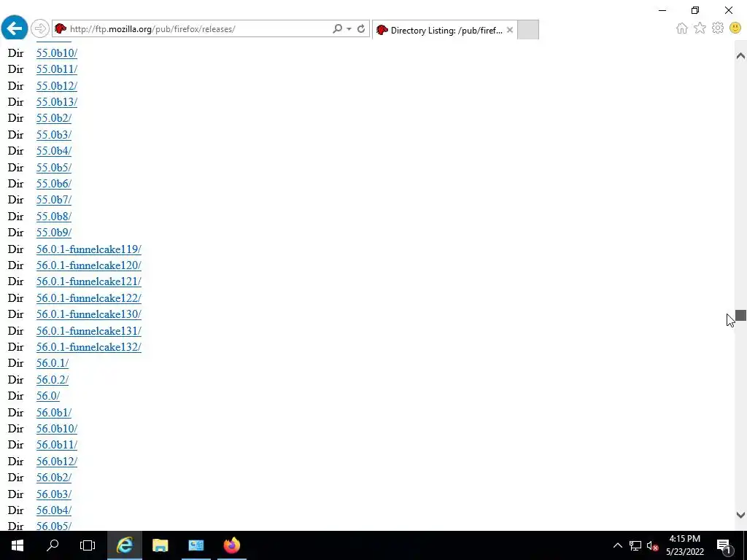Open the 55.0b12/ directory link

[57, 86]
